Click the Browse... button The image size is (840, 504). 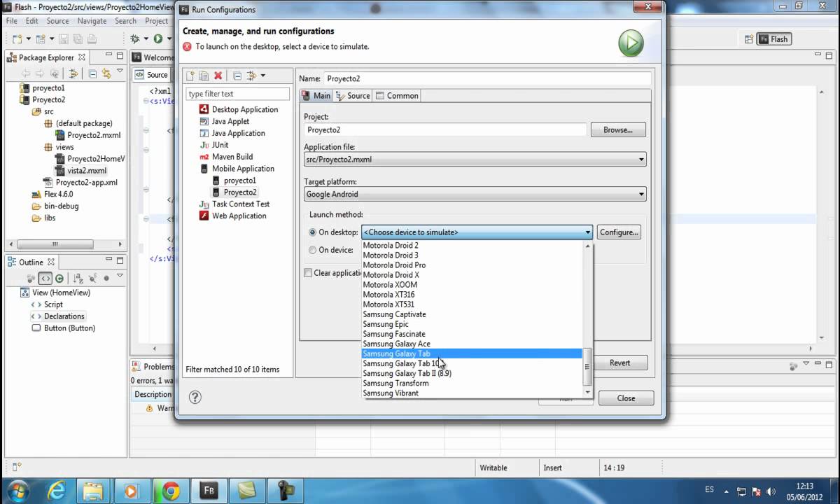(x=618, y=129)
